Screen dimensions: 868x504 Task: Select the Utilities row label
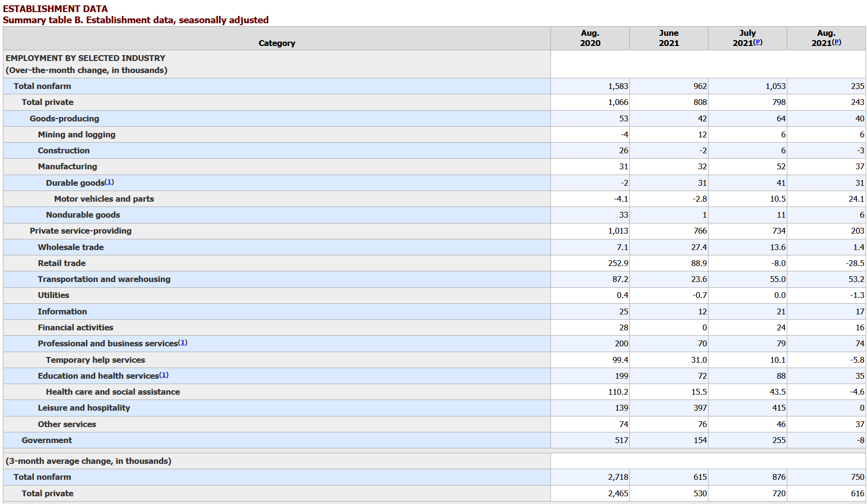(x=54, y=295)
